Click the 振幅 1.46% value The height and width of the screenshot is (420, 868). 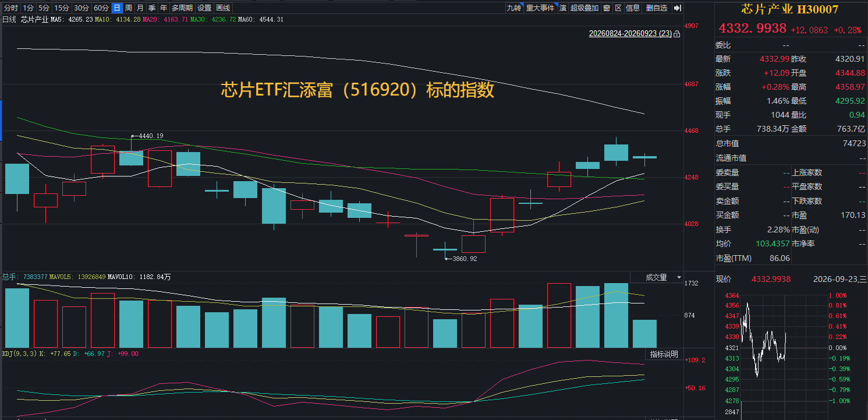(x=779, y=101)
